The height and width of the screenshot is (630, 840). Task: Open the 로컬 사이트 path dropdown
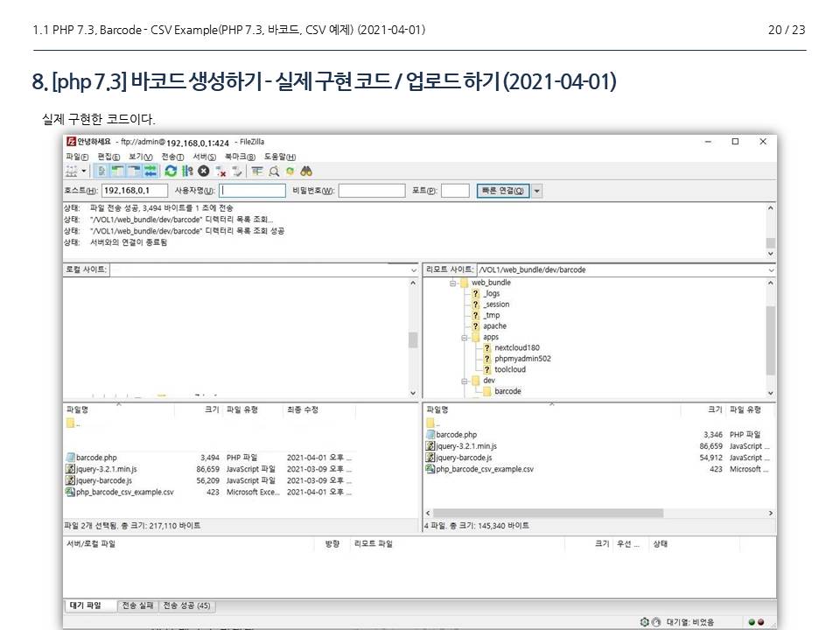(414, 270)
